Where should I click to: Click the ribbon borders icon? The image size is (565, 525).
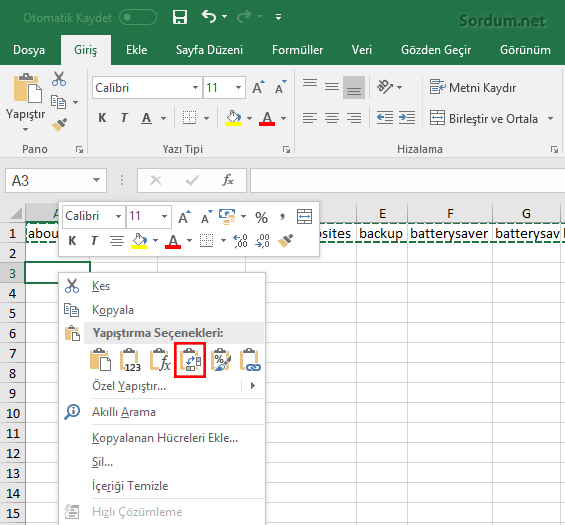click(190, 118)
